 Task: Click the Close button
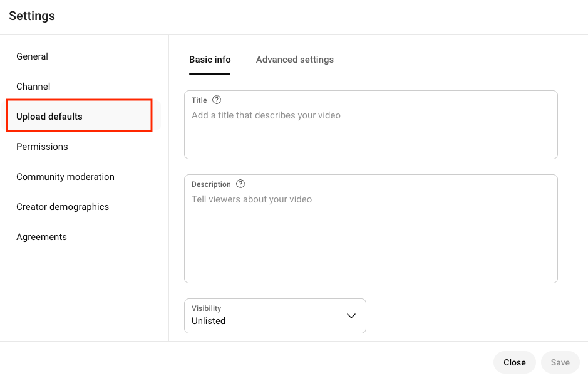click(514, 362)
